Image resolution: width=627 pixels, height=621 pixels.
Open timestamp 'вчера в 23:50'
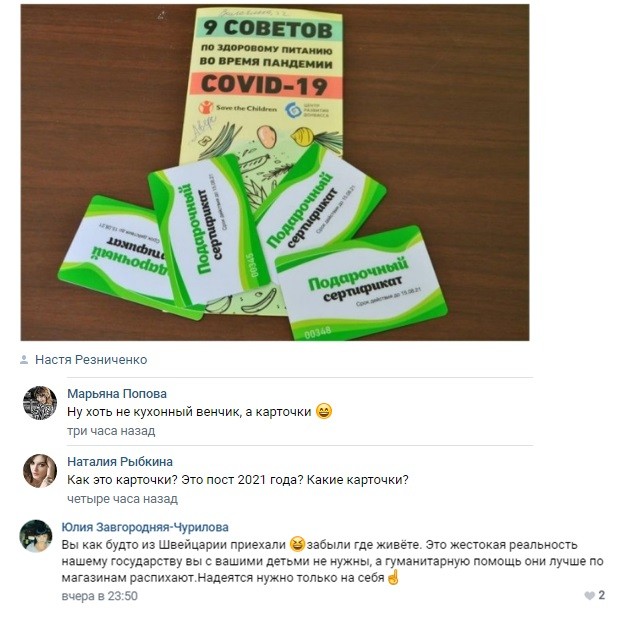pos(100,596)
